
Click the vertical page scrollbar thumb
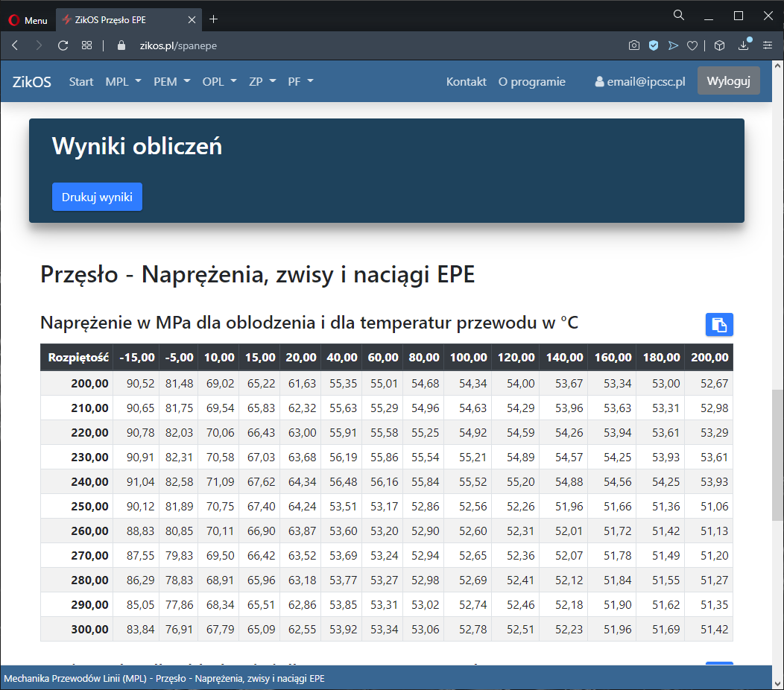tap(777, 455)
